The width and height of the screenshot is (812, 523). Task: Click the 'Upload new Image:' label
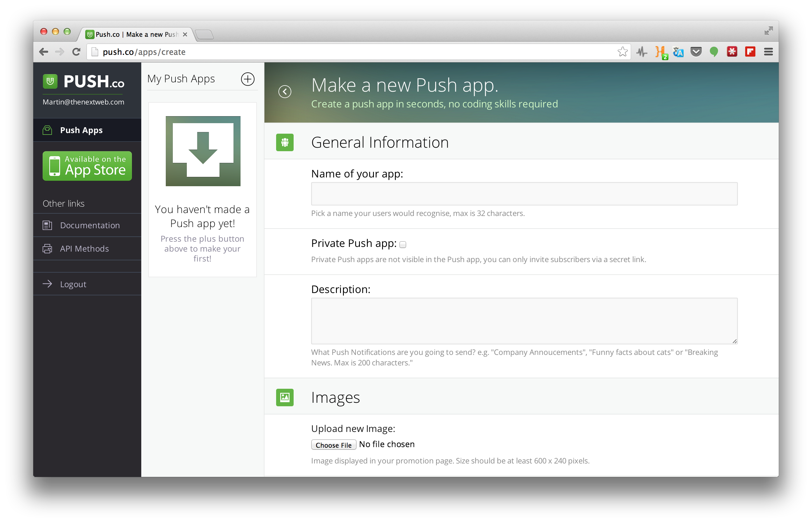pyautogui.click(x=353, y=429)
